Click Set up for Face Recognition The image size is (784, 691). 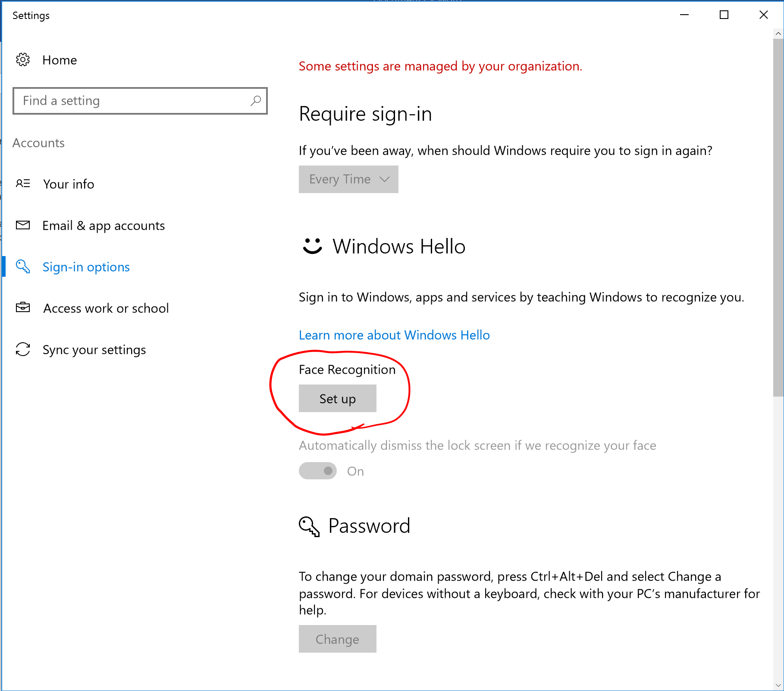click(x=338, y=398)
